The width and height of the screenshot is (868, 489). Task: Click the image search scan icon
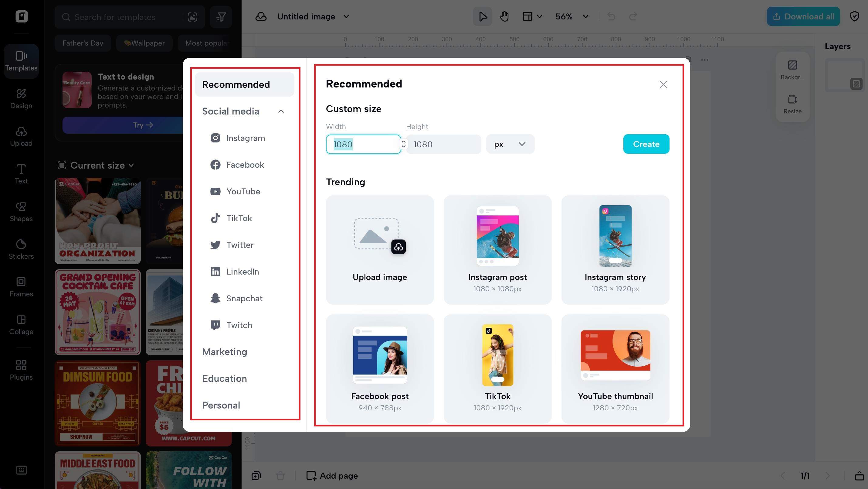pos(192,17)
